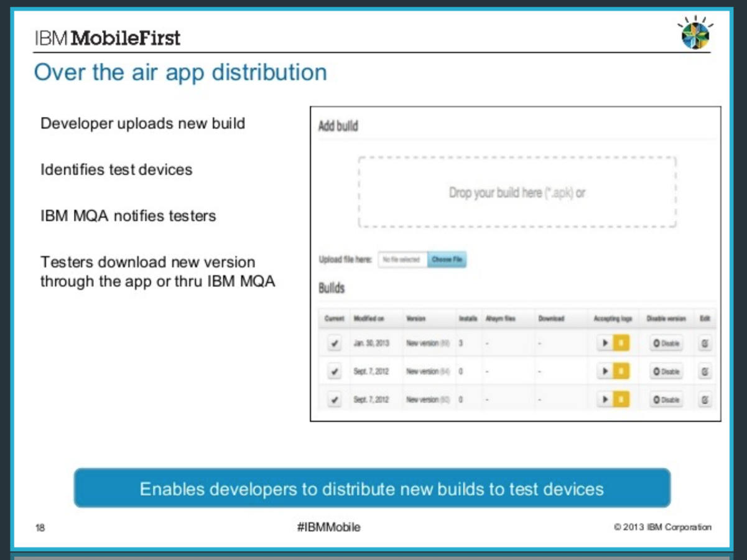The height and width of the screenshot is (560, 747).
Task: Click the 'Add build' heading
Action: (338, 126)
